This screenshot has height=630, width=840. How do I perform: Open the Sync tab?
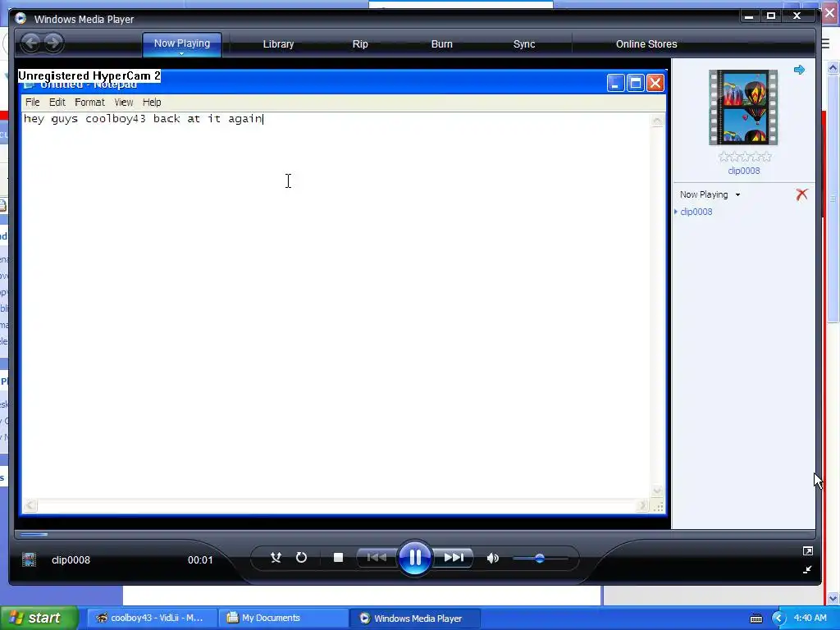tap(524, 44)
